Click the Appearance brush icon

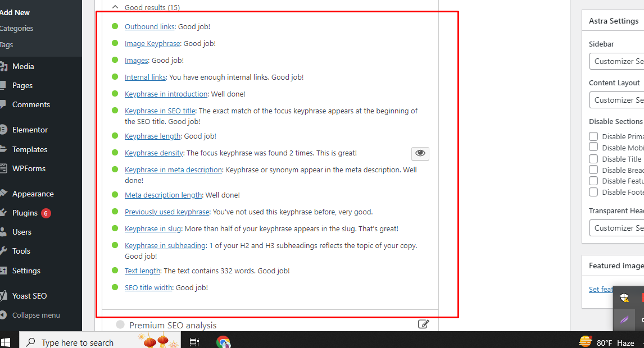coord(3,193)
